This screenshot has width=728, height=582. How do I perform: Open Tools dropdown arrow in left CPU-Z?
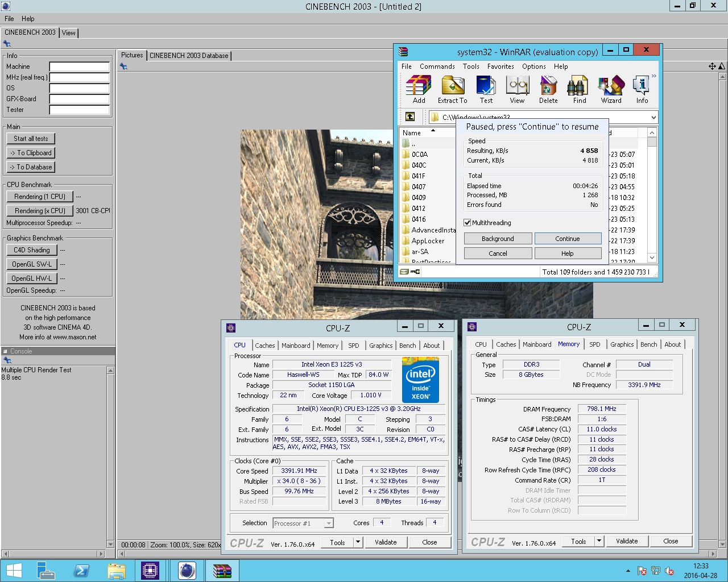point(358,542)
